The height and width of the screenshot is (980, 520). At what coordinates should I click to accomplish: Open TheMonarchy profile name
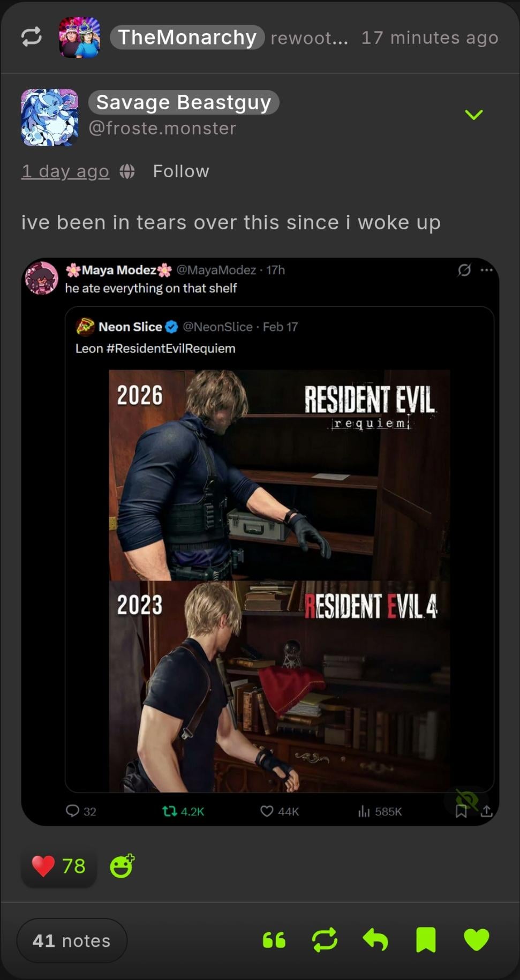[187, 37]
